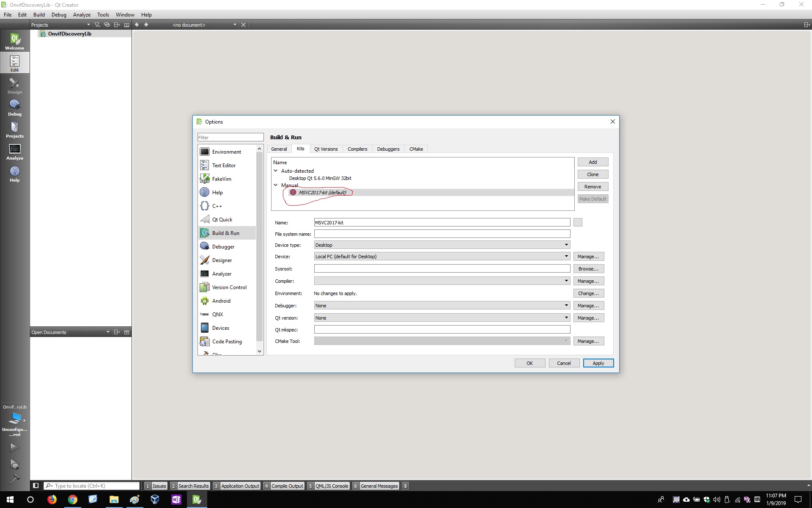This screenshot has width=812, height=508.
Task: Open the Compiler dropdown
Action: pyautogui.click(x=442, y=281)
